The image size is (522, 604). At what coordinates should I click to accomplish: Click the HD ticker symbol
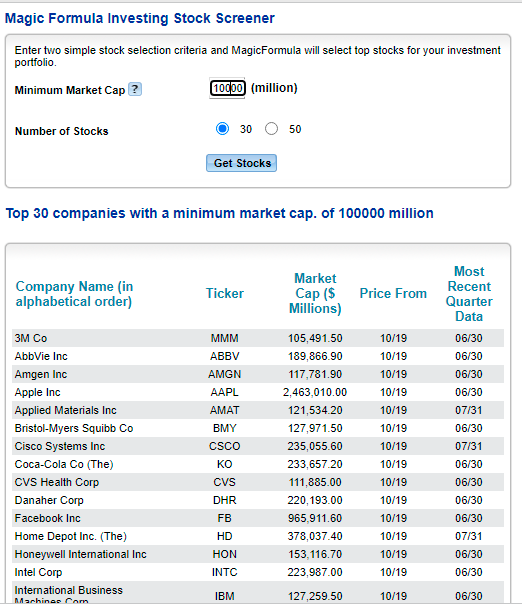tap(225, 536)
